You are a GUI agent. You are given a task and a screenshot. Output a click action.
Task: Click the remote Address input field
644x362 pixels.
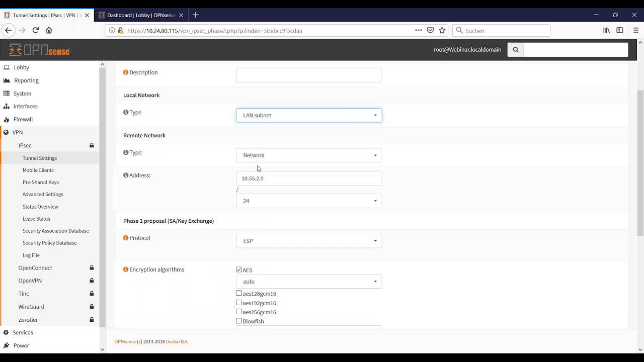tap(308, 178)
